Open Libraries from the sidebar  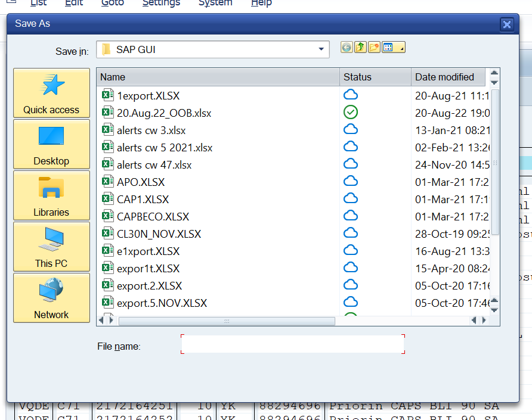tap(51, 195)
